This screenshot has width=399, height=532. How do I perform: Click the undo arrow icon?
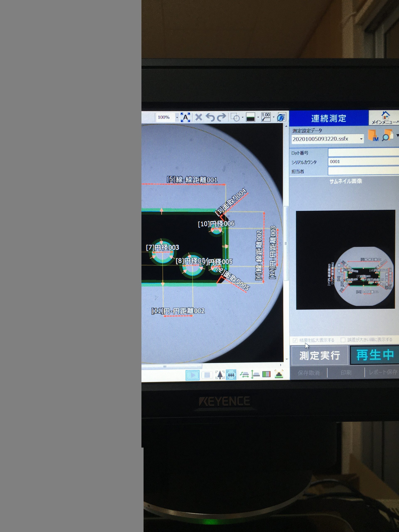[211, 117]
